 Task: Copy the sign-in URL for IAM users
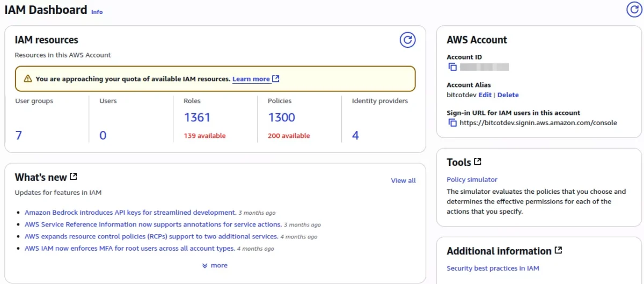pos(452,123)
